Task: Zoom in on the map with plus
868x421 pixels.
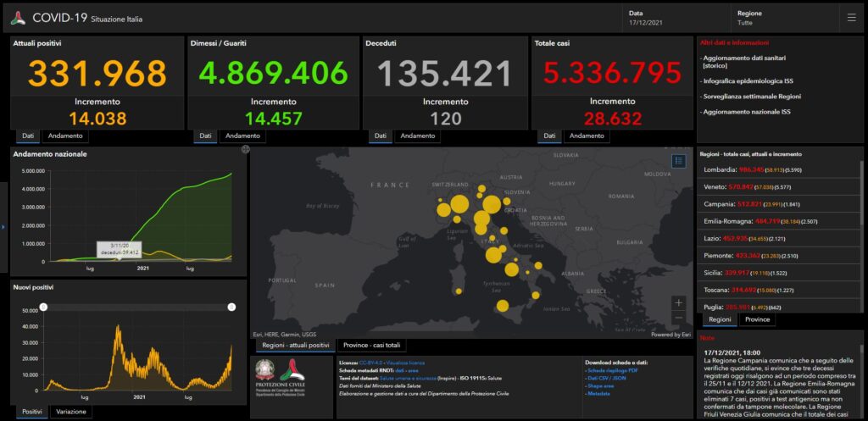Action: pyautogui.click(x=678, y=302)
